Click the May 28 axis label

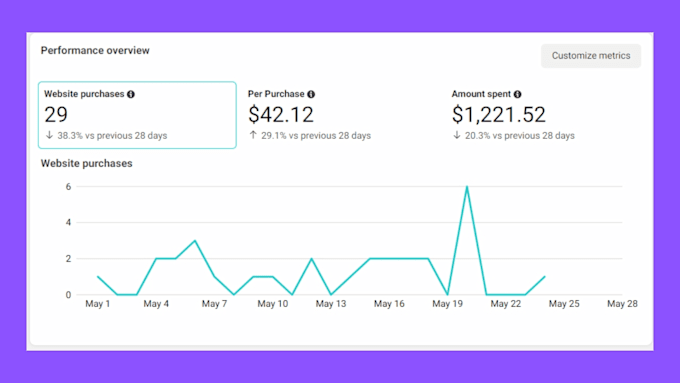point(622,304)
